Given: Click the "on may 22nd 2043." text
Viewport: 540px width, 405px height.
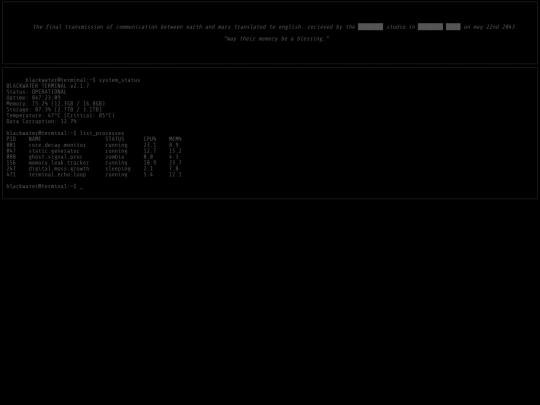Looking at the screenshot, I should coord(491,27).
